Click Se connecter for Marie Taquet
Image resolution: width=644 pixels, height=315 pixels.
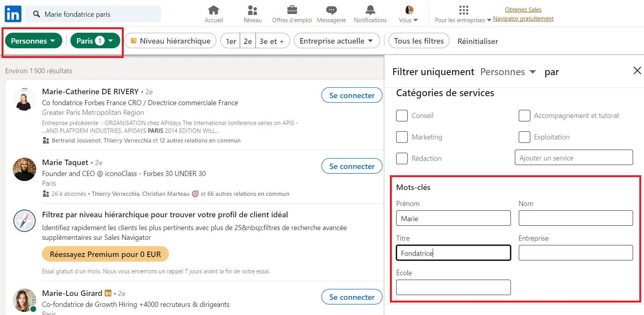coord(352,166)
